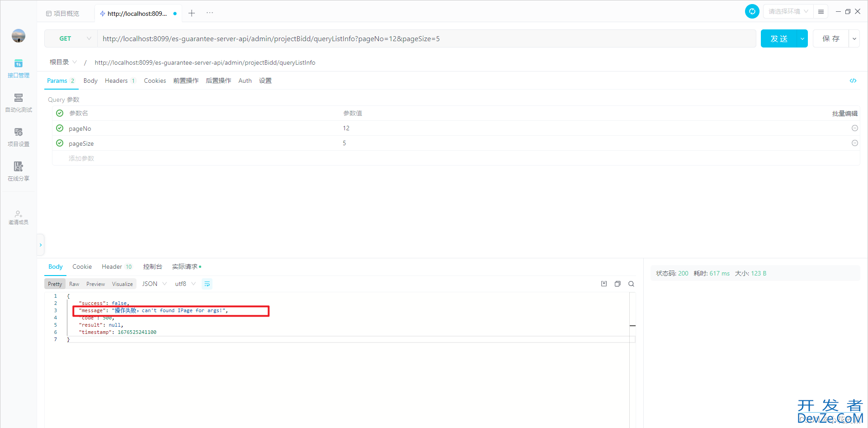The image size is (868, 428).
Task: Click the request path name field
Action: 205,62
